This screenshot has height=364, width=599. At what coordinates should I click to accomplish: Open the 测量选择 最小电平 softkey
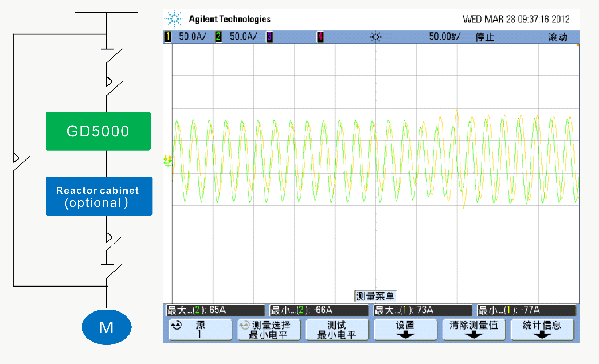coord(269,330)
